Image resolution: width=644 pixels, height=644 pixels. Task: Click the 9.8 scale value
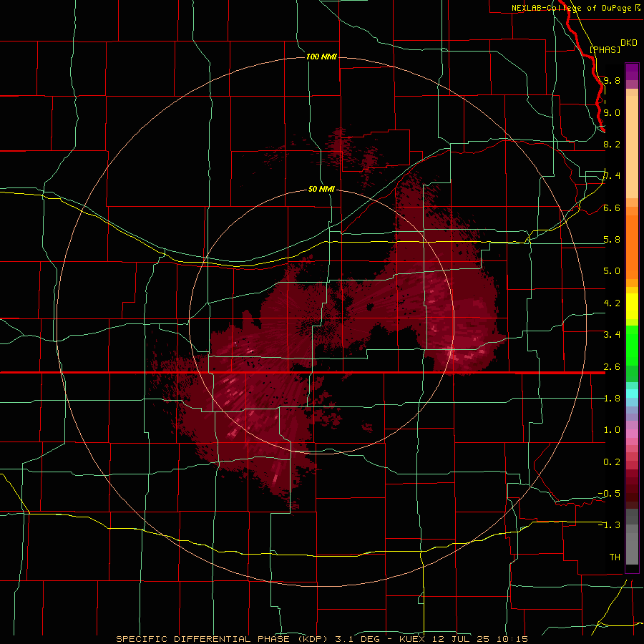point(612,81)
